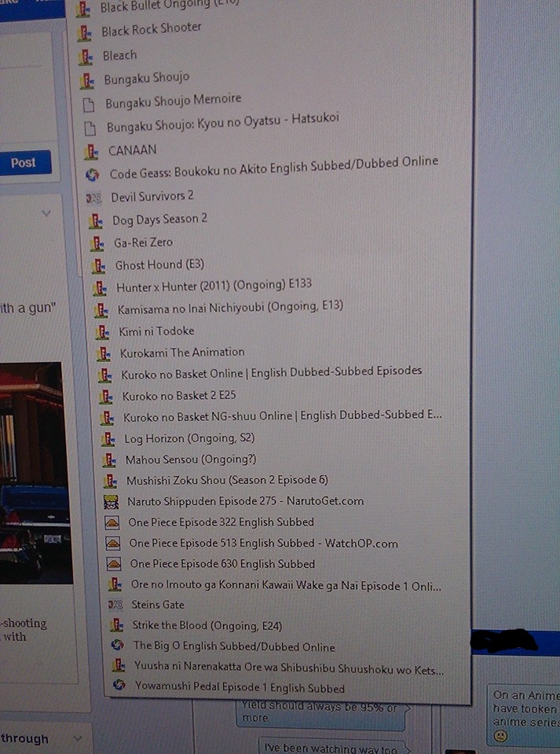Click the favicon beside Hunter x Hunter (2011)
Screen dimensions: 560x754
100,288
